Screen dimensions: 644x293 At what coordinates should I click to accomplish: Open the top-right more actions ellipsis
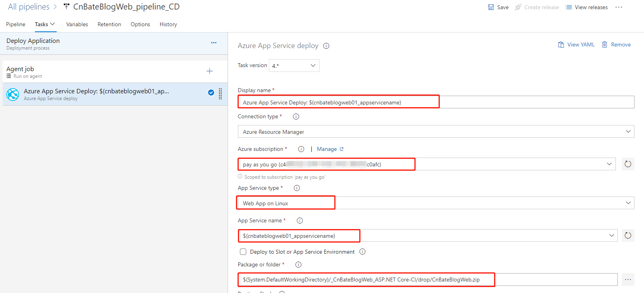[619, 7]
